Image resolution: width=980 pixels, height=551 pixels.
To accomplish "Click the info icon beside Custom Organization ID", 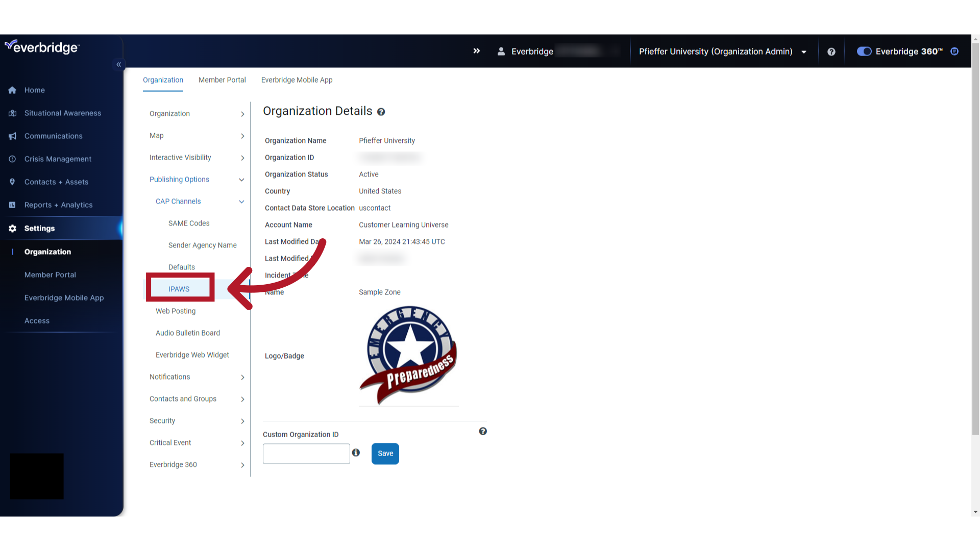I will coord(356,453).
